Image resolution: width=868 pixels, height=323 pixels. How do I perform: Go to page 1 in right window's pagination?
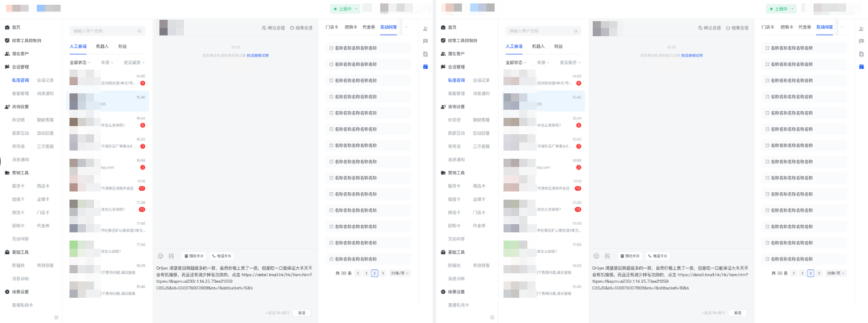pos(802,273)
